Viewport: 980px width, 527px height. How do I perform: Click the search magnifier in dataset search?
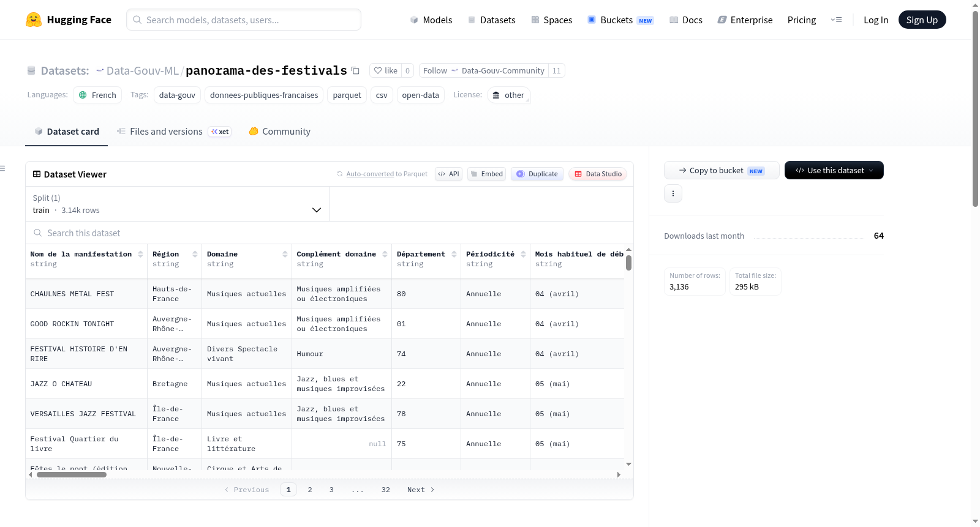click(38, 233)
